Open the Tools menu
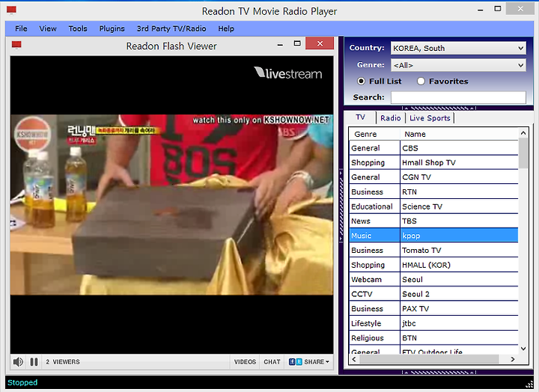This screenshot has width=539, height=392. (78, 28)
